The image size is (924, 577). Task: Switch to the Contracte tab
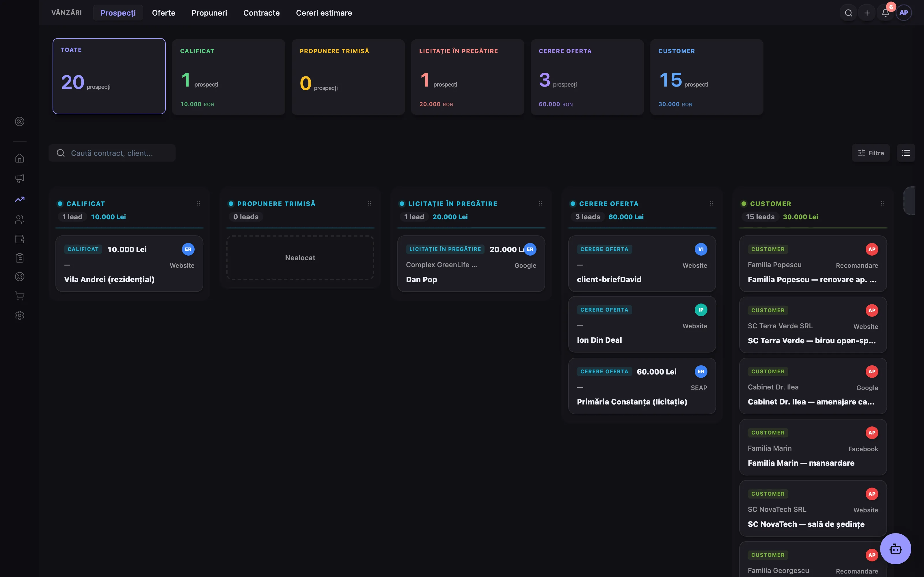click(x=261, y=13)
